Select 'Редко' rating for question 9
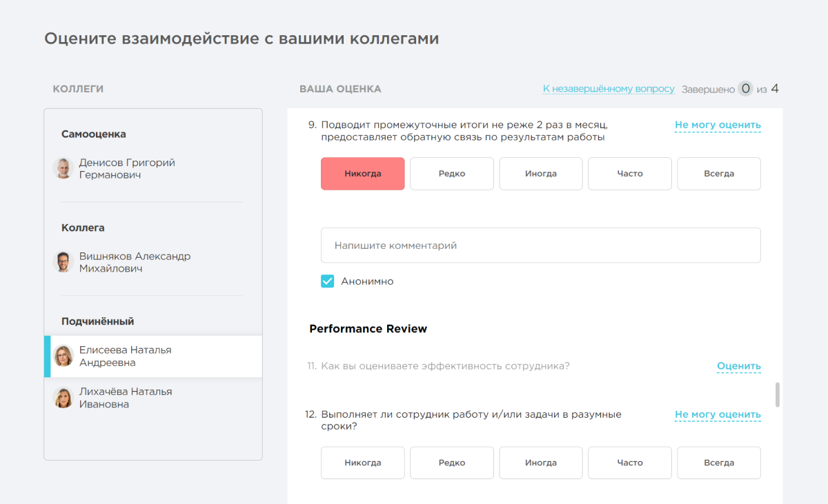The height and width of the screenshot is (504, 828). pyautogui.click(x=451, y=173)
